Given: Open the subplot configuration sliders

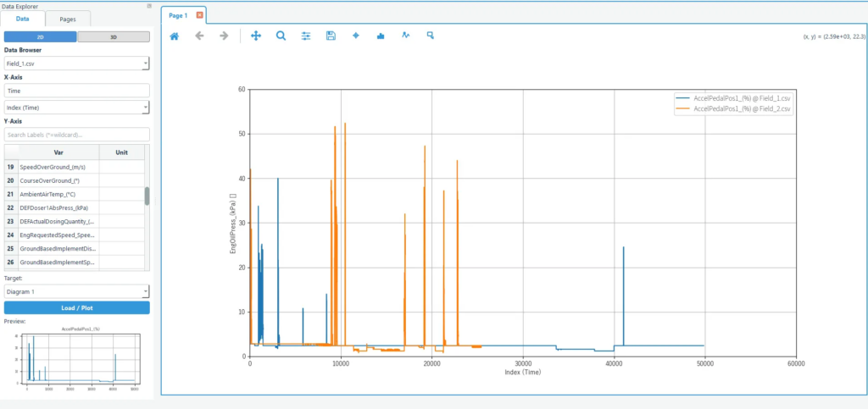Looking at the screenshot, I should point(306,36).
